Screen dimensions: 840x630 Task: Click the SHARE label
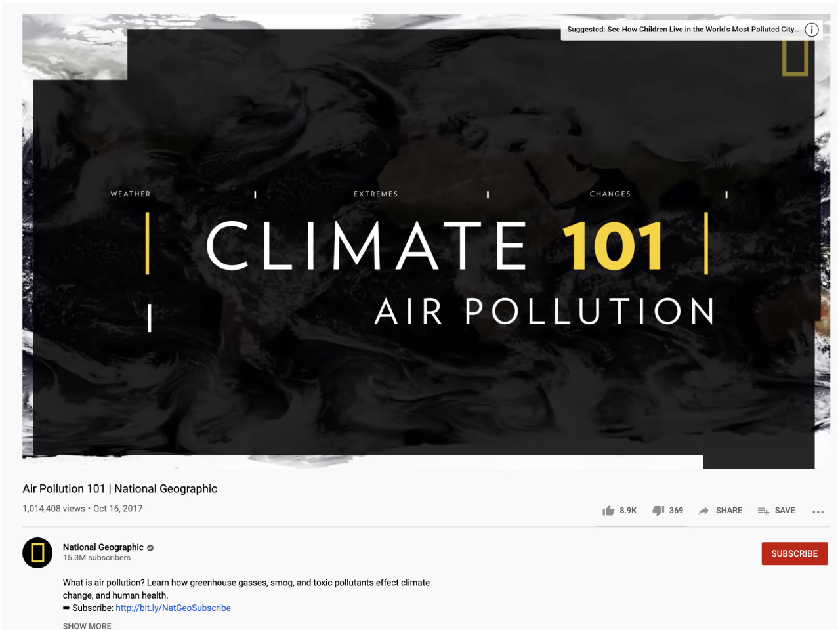click(x=729, y=510)
